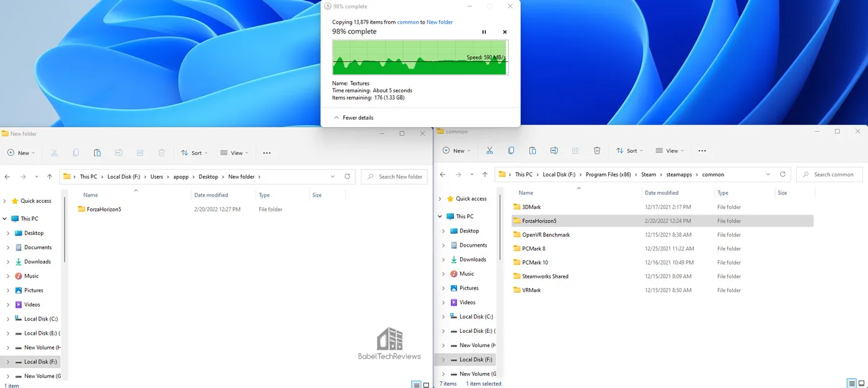This screenshot has width=868, height=388.
Task: Open the 'New folder' destination link in copy dialog
Action: [x=440, y=22]
